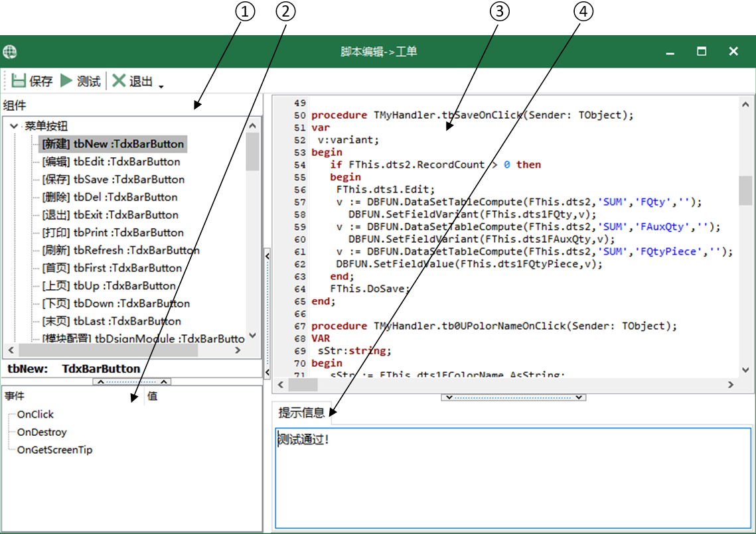Click the code editor vertical scrollbar thumb
The image size is (756, 534).
tap(745, 190)
